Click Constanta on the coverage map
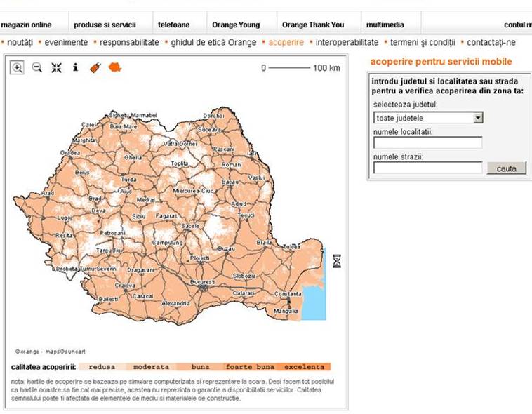 point(288,293)
